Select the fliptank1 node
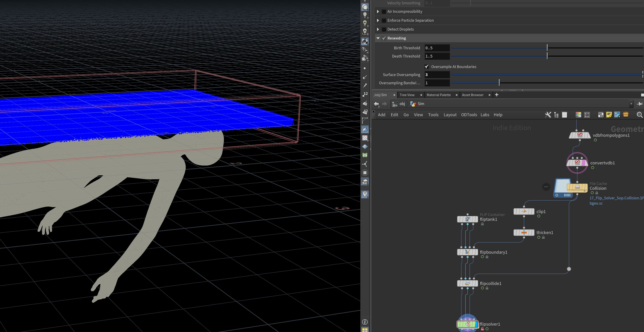This screenshot has height=332, width=644. 468,219
